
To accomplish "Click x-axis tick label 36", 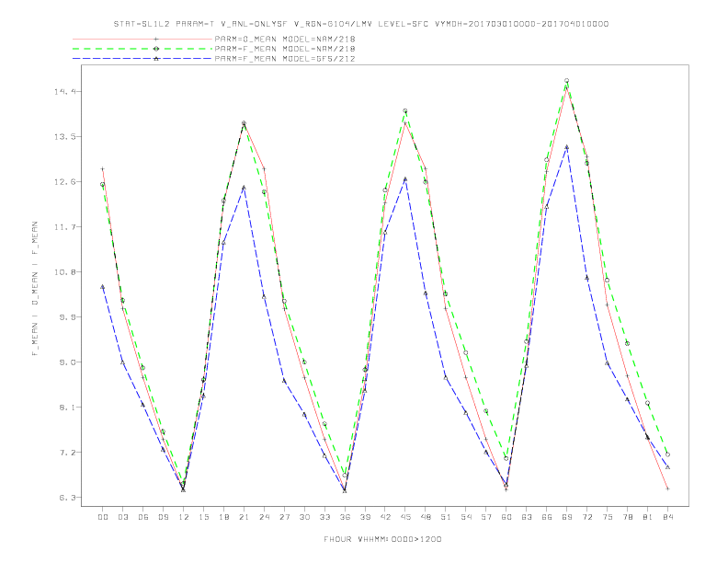I will coord(345,517).
